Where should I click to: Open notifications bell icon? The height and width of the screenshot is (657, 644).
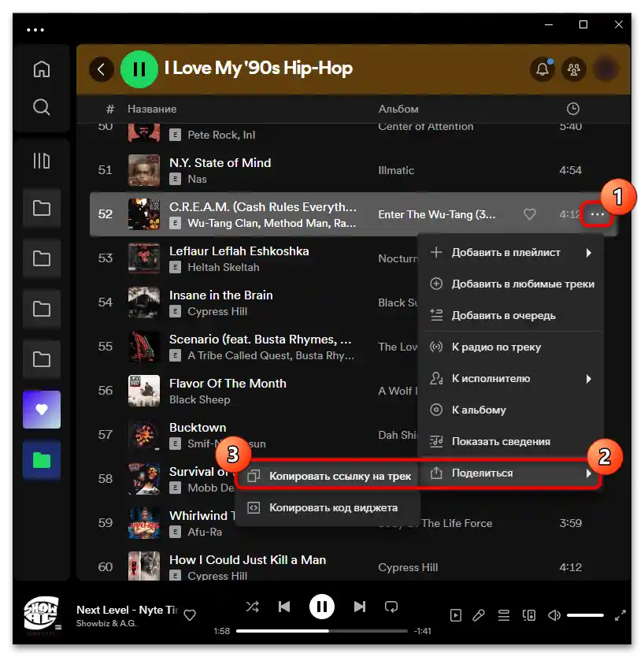pos(542,69)
